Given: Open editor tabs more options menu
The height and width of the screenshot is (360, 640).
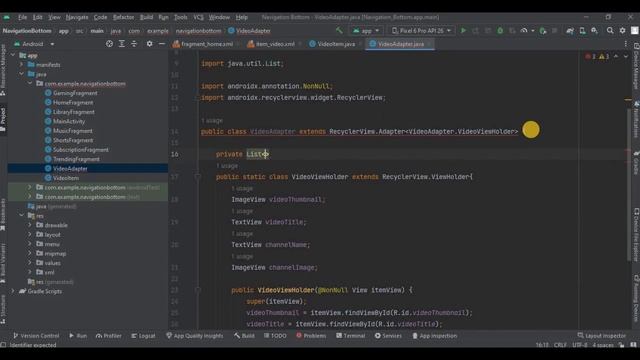Looking at the screenshot, I should pos(625,44).
